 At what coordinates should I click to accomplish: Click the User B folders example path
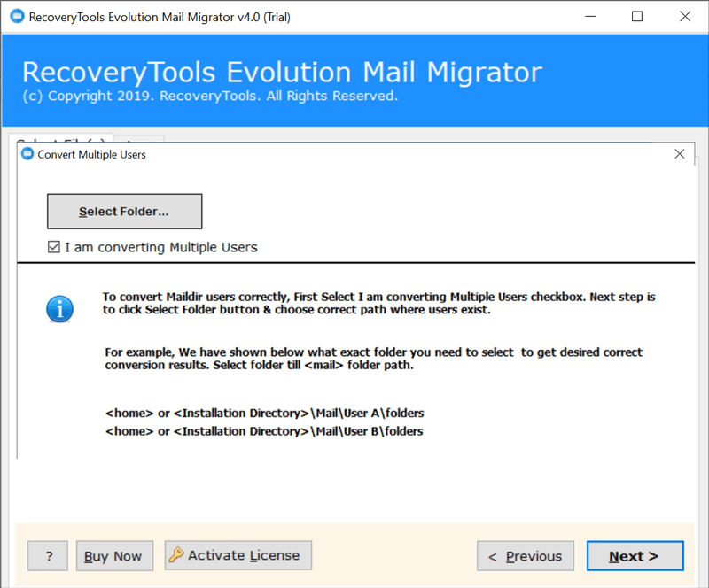(x=264, y=431)
